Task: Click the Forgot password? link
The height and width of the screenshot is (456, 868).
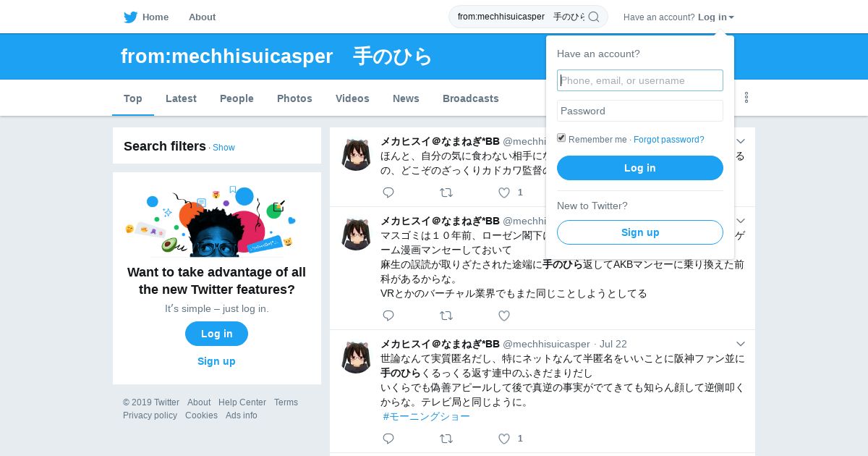Action: pyautogui.click(x=669, y=140)
